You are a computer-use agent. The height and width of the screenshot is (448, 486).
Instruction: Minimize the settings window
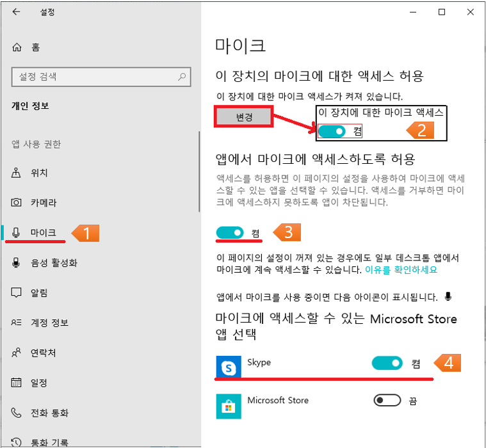pos(413,12)
